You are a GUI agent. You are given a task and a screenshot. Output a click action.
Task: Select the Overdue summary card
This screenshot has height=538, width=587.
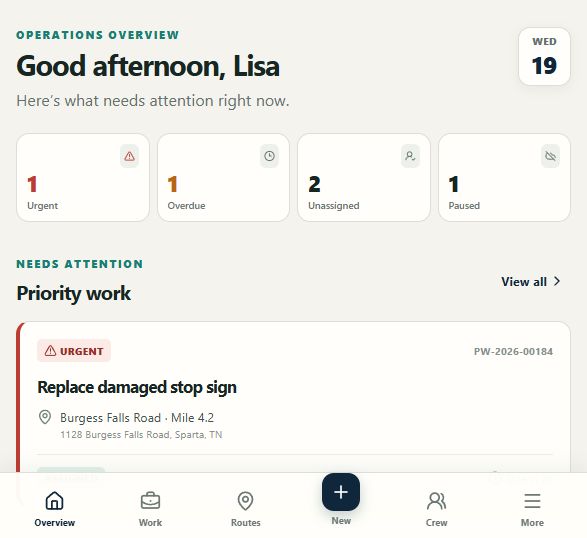(x=223, y=177)
